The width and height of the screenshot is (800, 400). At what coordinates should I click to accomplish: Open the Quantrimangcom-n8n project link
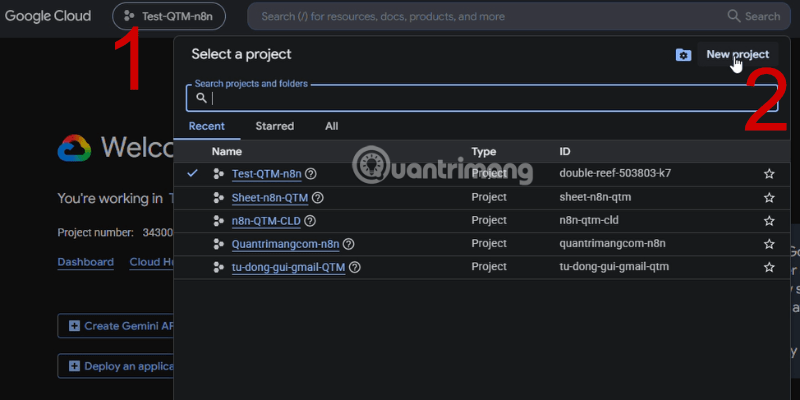pos(285,244)
